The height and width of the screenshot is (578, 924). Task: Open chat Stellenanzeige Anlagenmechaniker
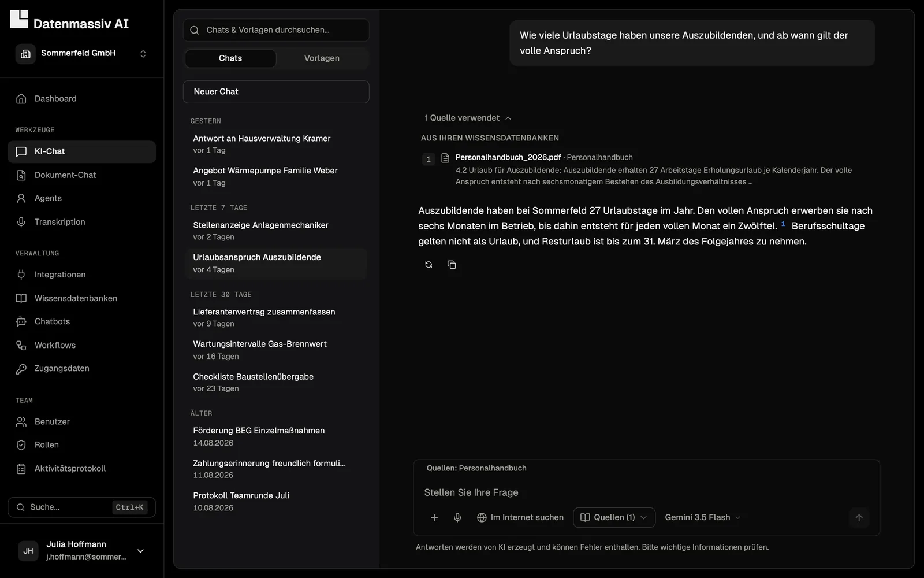pos(276,231)
